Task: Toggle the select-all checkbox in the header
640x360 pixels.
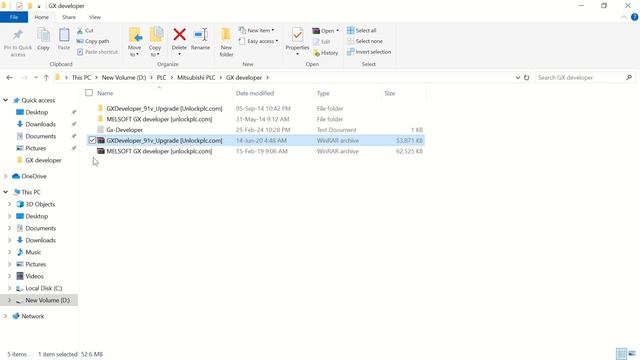Action: click(x=89, y=93)
